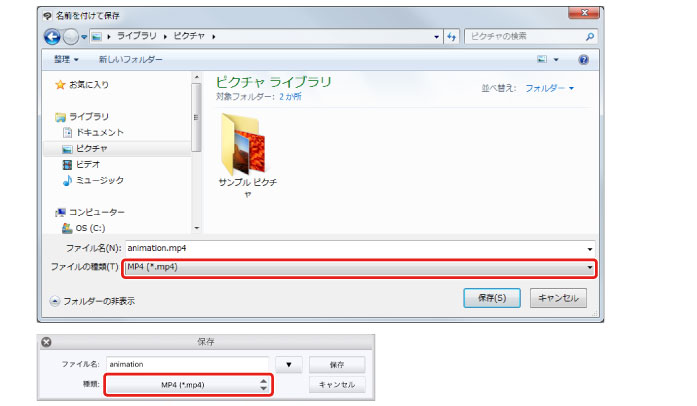Close the 名前を付けて保存 dialog
Screen dimensions: 697x406
click(584, 13)
